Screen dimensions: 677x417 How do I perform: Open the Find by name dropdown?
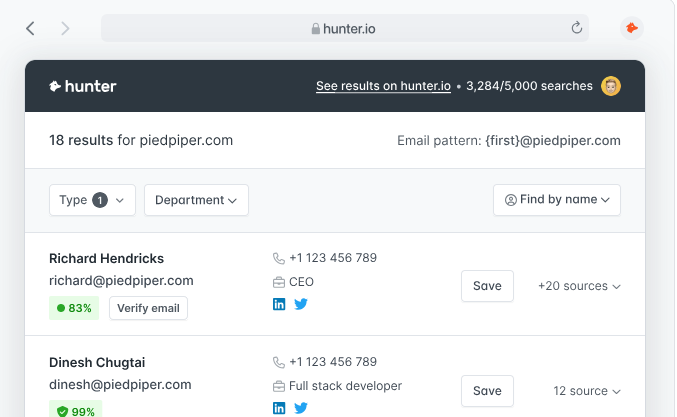coord(557,200)
